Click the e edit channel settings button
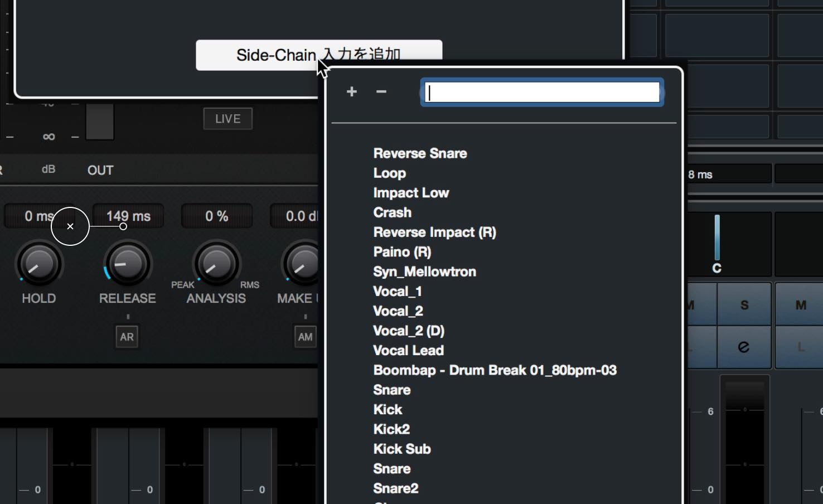This screenshot has width=823, height=504. [x=744, y=347]
